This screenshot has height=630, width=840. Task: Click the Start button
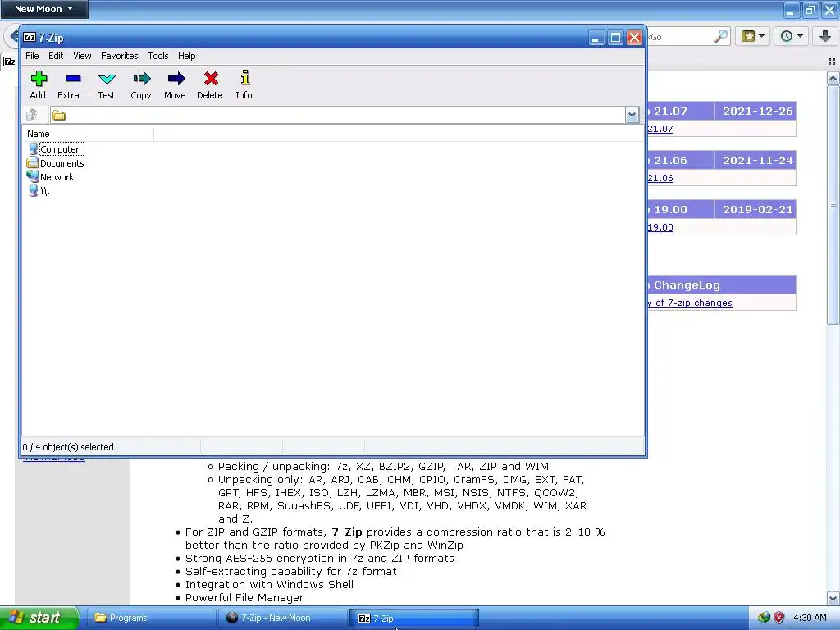tap(39, 618)
